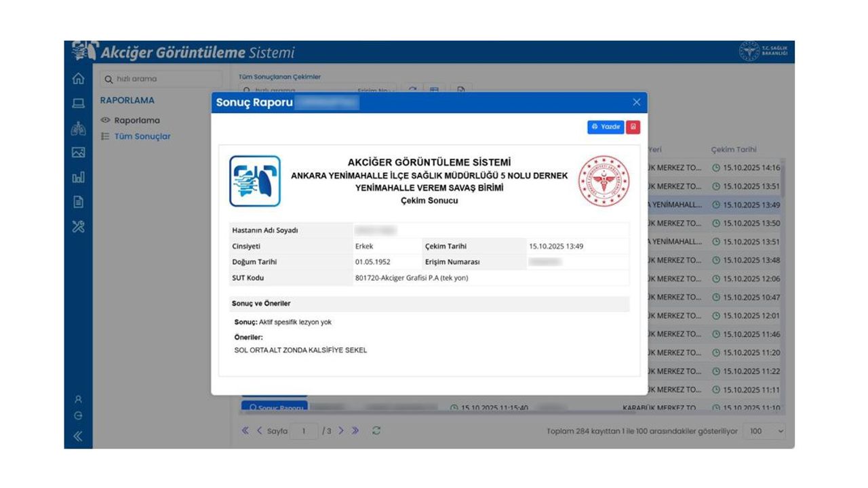Image resolution: width=868 pixels, height=488 pixels.
Task: Go to the next results page
Action: 341,431
